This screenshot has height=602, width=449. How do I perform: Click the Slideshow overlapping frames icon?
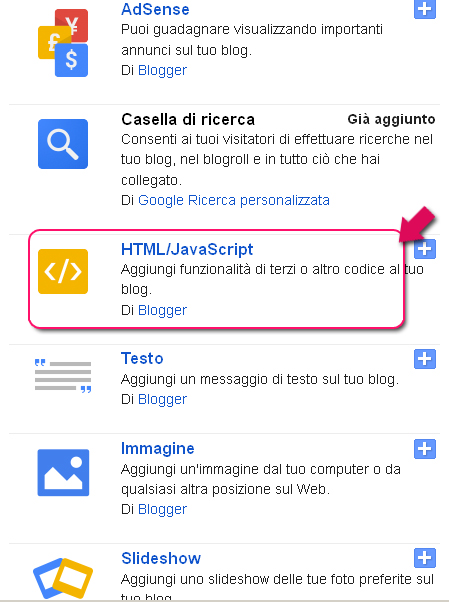click(63, 579)
